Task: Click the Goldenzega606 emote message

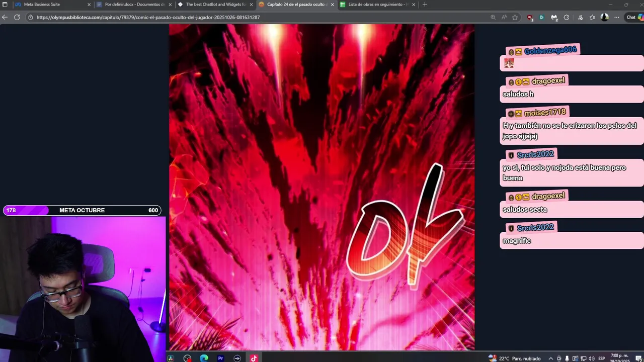Action: click(x=572, y=63)
